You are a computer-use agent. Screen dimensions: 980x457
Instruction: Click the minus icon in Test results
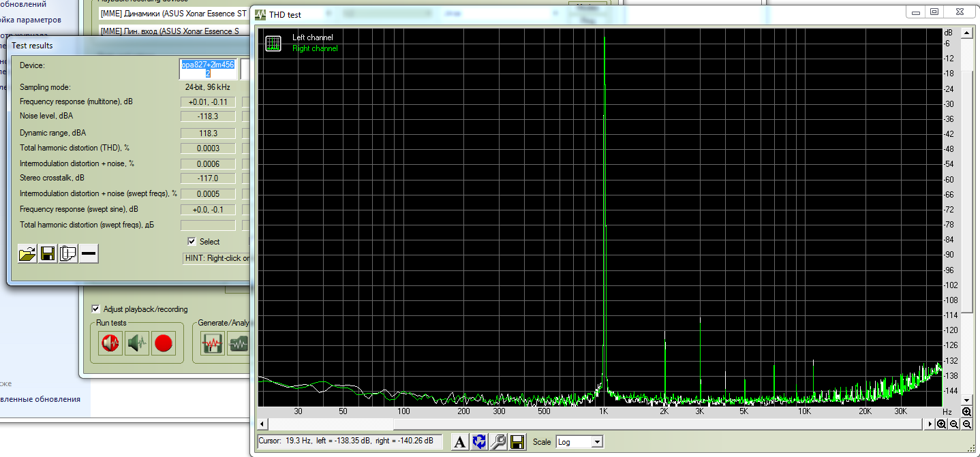pos(89,254)
